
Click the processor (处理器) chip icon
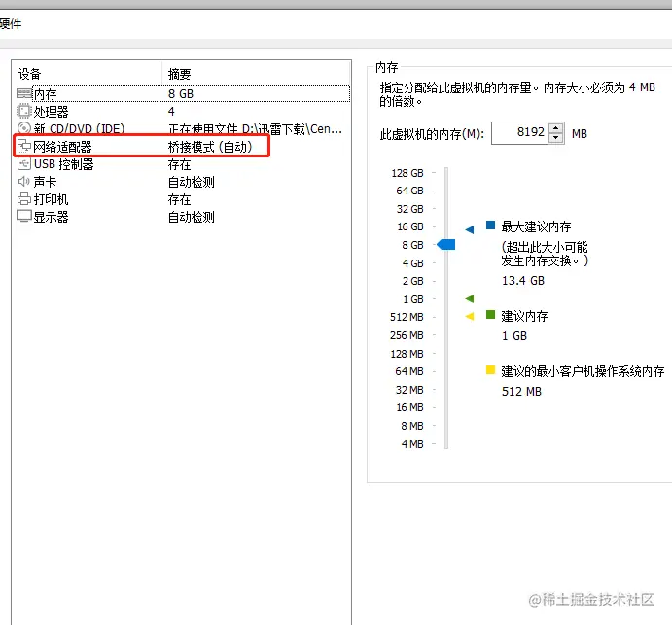(24, 111)
